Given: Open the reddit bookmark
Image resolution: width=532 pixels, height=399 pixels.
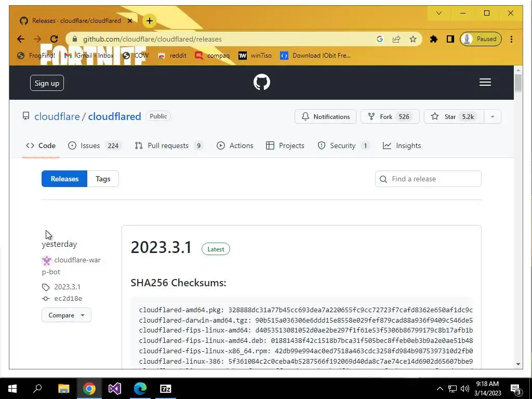Looking at the screenshot, I should [x=172, y=55].
